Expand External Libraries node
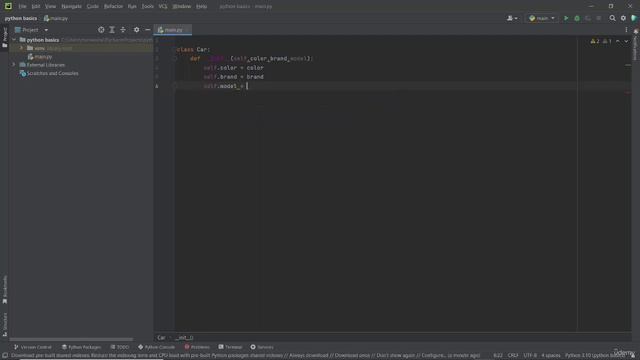The height and width of the screenshot is (360, 640). pos(14,65)
